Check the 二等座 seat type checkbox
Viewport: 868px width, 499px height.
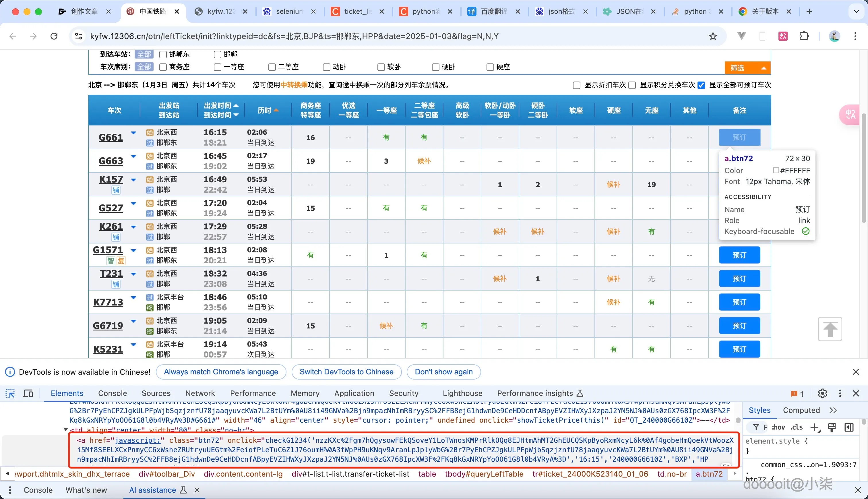272,67
